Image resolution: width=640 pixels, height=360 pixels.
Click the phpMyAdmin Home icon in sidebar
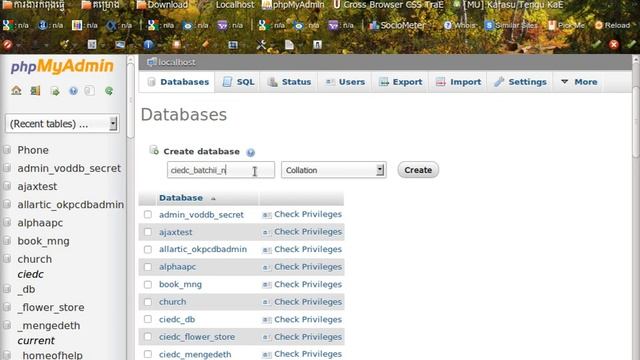click(16, 91)
